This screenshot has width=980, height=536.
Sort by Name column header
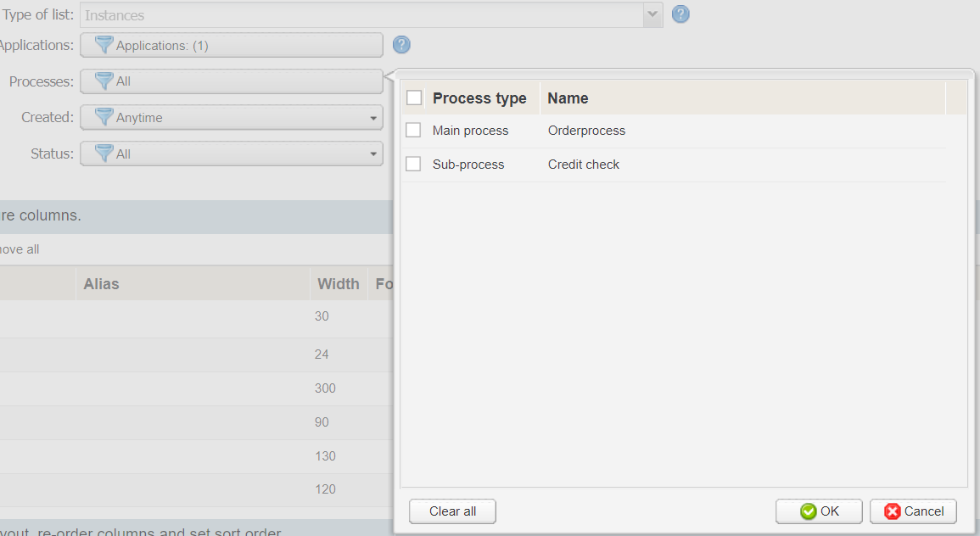[x=568, y=98]
